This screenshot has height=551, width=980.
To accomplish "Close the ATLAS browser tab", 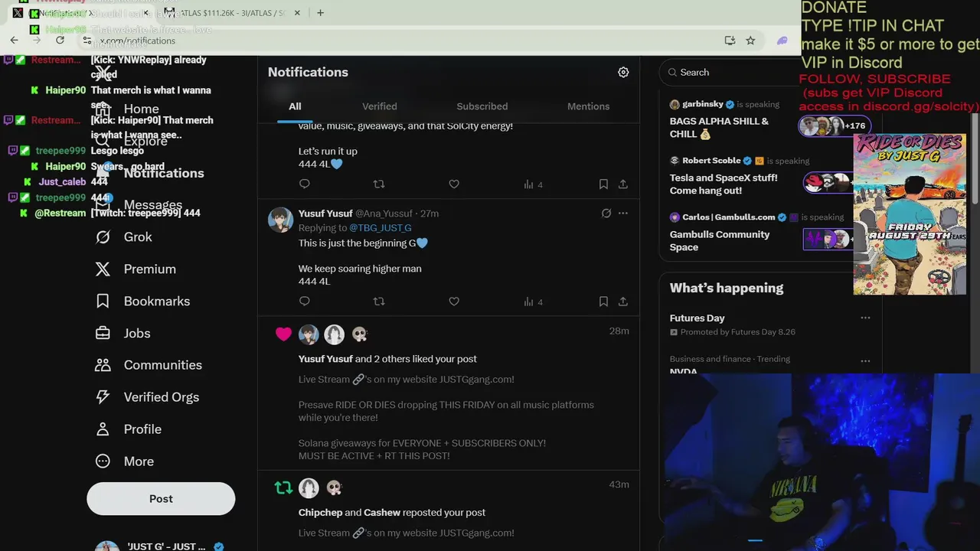I will tap(297, 12).
